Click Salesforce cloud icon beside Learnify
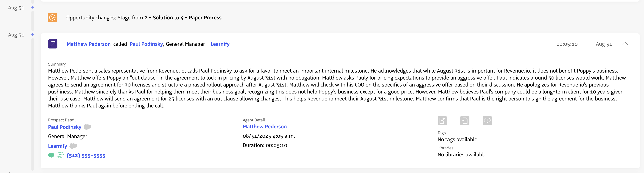This screenshot has width=644, height=173. 73,146
